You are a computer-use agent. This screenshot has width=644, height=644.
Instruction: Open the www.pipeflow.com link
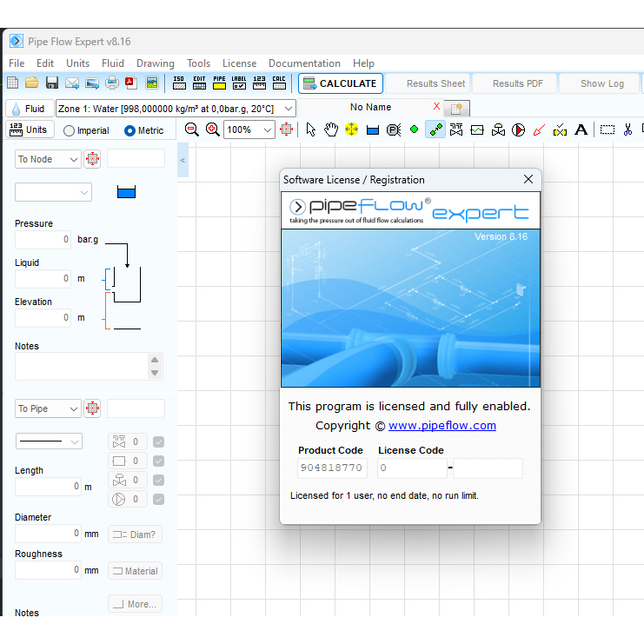442,426
